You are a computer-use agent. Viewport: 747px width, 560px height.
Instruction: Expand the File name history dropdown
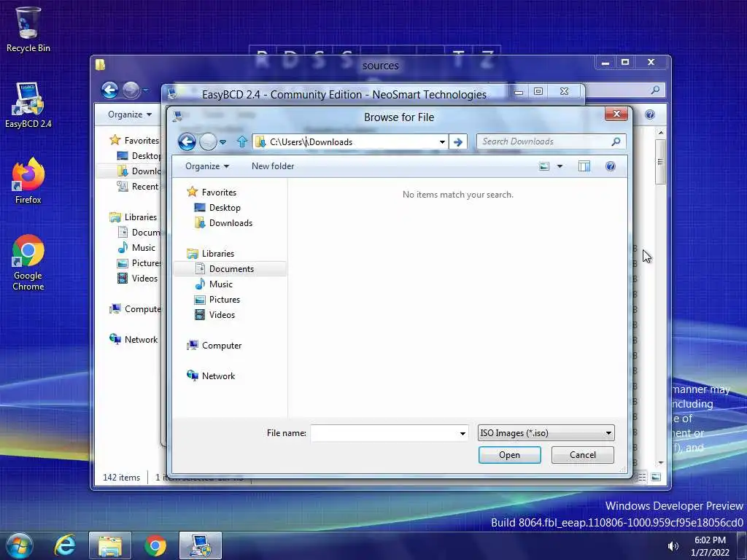462,433
